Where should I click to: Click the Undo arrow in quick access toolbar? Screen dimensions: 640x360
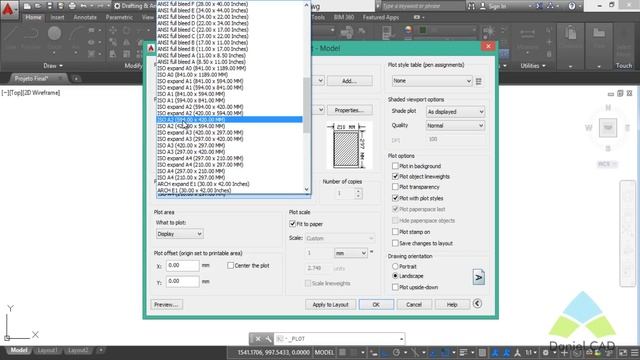point(84,6)
